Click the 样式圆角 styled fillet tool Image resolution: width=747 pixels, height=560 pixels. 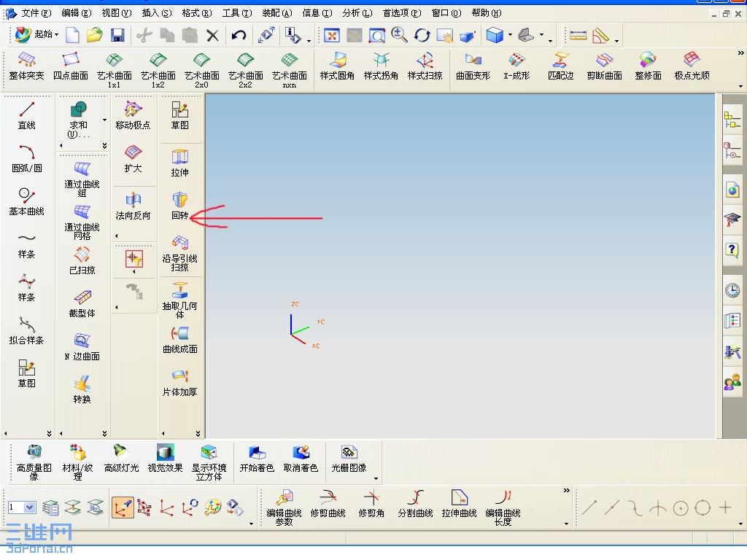tap(337, 66)
